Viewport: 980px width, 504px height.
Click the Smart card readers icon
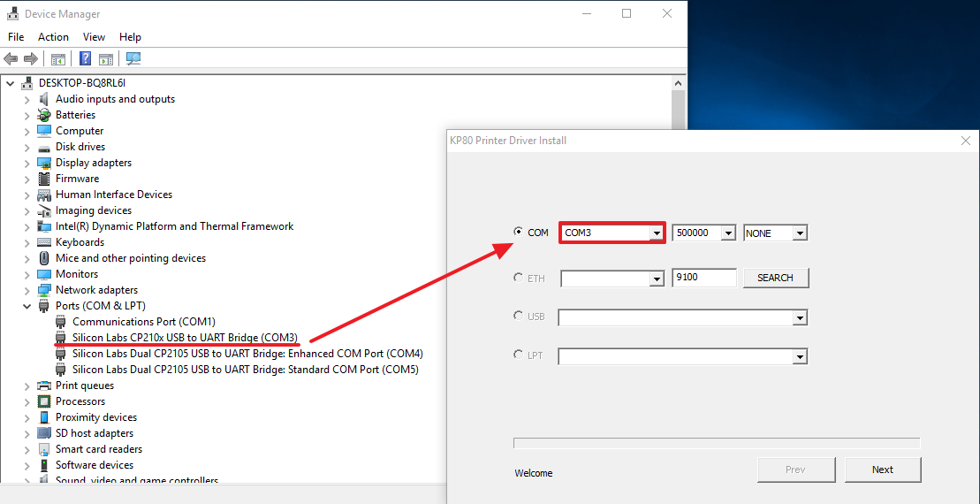[44, 449]
